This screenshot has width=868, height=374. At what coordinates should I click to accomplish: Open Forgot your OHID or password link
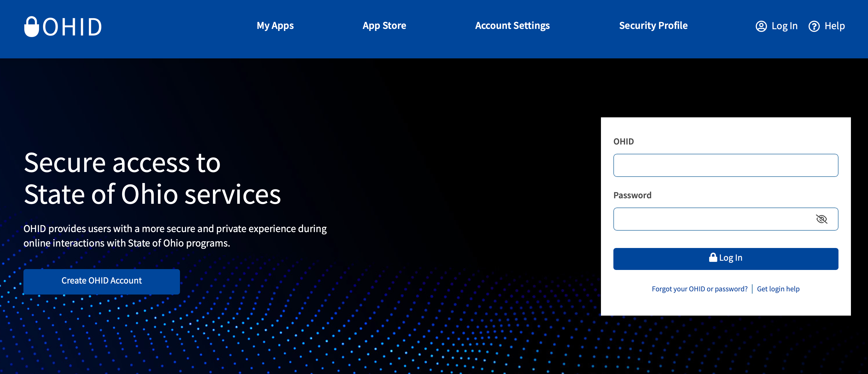tap(699, 289)
